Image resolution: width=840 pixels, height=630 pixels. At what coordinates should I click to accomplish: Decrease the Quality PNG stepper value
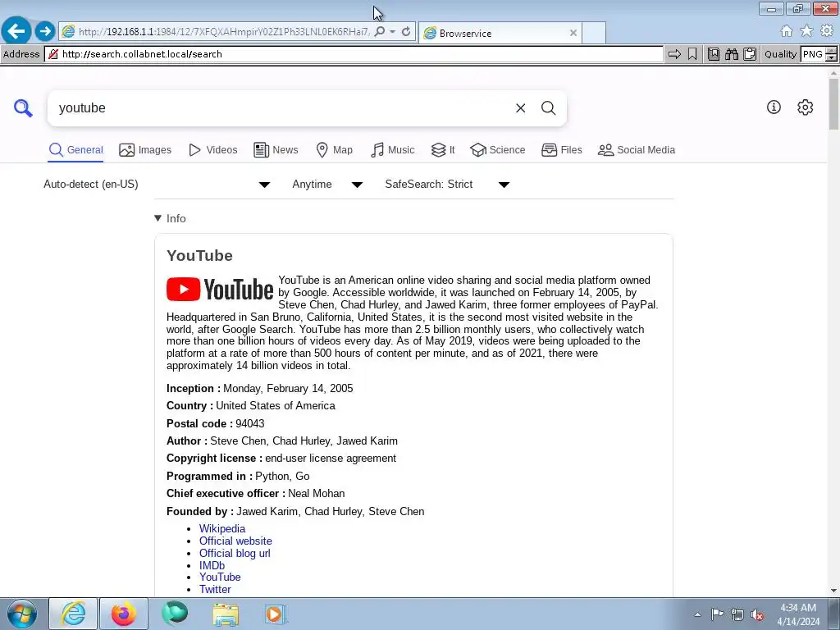click(832, 58)
